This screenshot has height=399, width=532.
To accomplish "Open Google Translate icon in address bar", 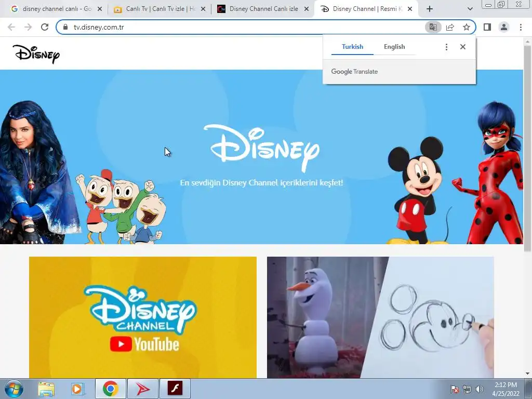I will (433, 27).
